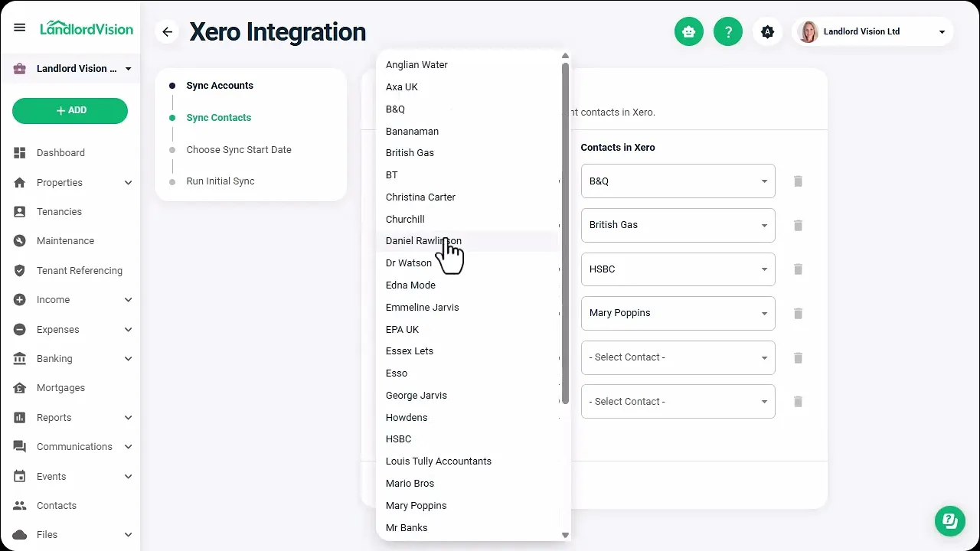980x551 pixels.
Task: Open the hamburger menu icon
Action: (20, 28)
